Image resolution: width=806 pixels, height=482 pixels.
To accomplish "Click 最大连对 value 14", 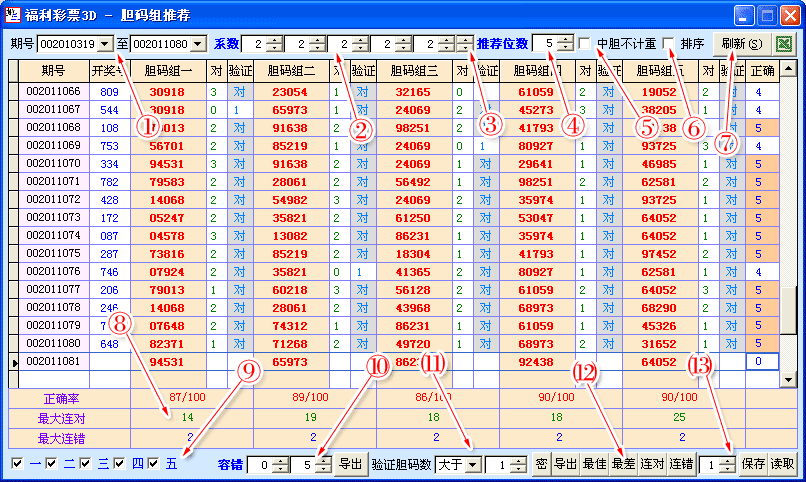I will [x=188, y=417].
